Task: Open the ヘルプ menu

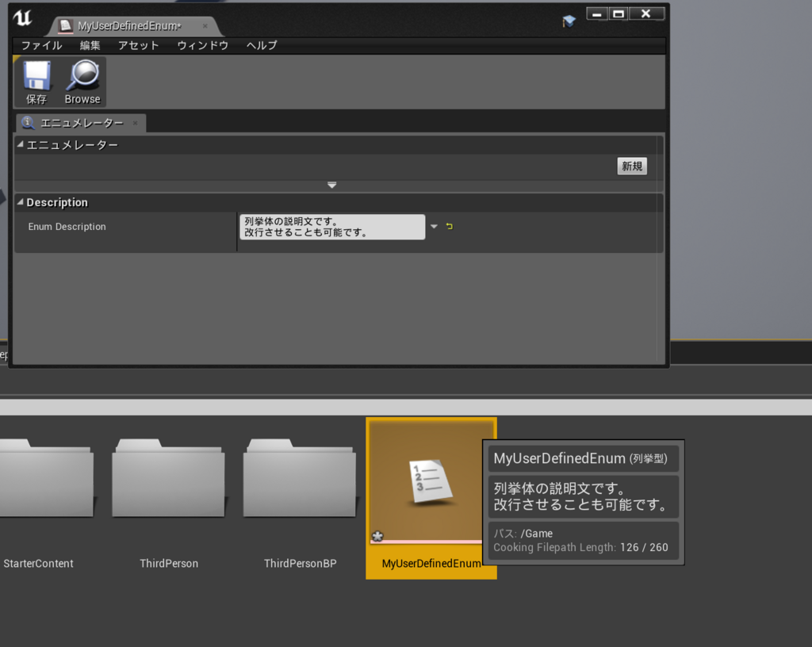Action: coord(262,45)
